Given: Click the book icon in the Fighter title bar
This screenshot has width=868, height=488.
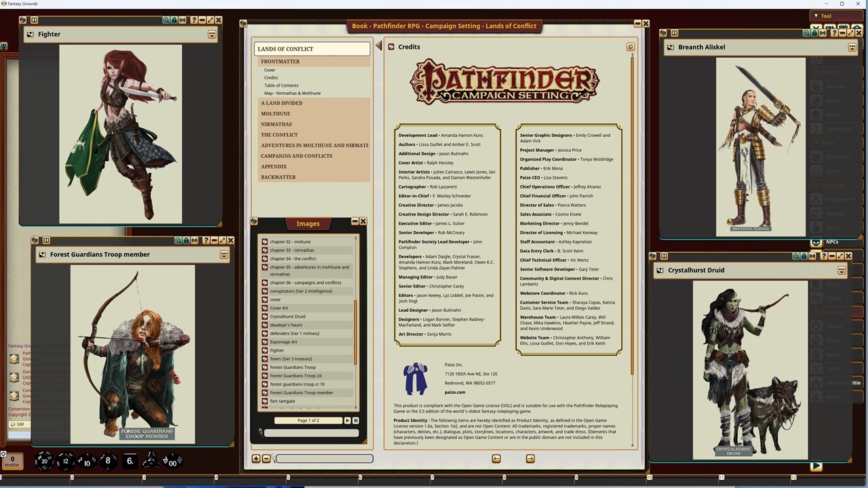Looking at the screenshot, I should [x=34, y=20].
